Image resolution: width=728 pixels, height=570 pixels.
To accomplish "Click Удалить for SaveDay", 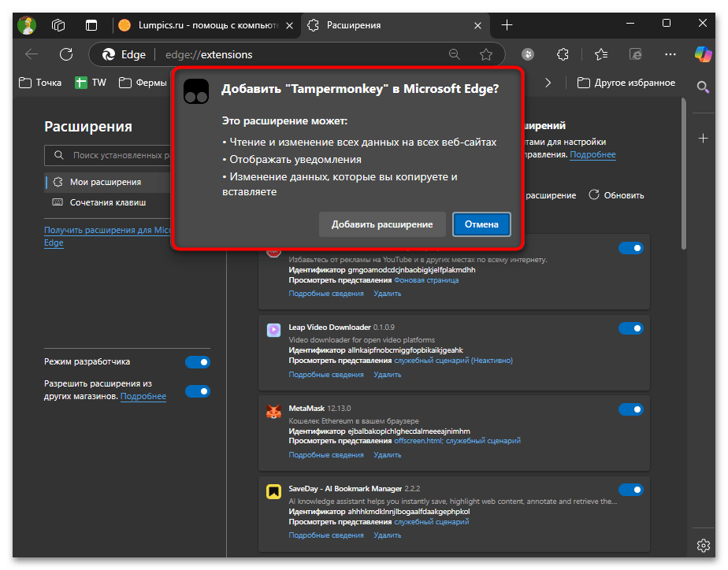I will tap(387, 535).
